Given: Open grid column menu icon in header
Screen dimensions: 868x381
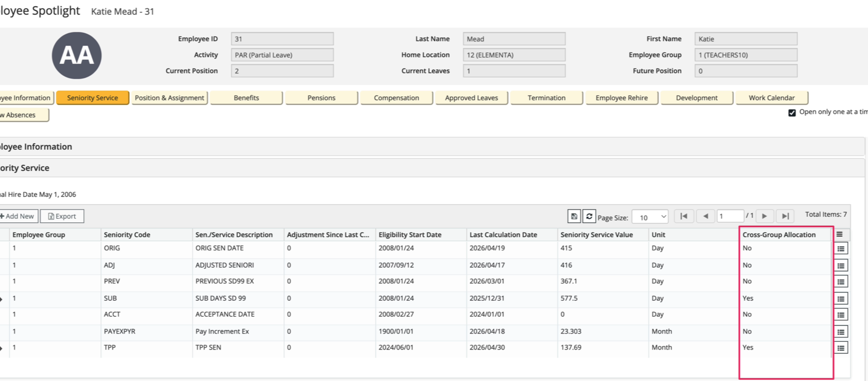Looking at the screenshot, I should (839, 234).
